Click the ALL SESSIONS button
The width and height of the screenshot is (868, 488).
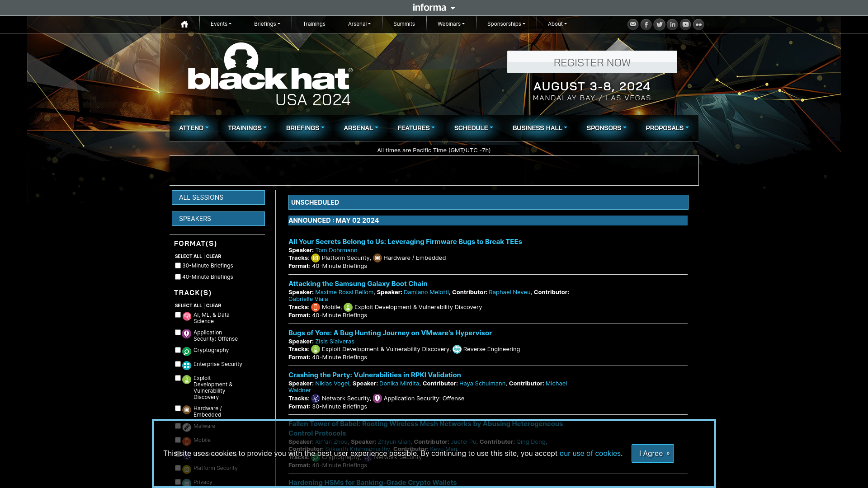pos(218,197)
